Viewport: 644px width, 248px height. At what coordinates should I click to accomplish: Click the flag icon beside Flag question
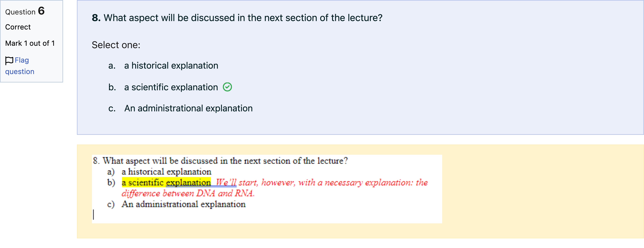click(9, 60)
